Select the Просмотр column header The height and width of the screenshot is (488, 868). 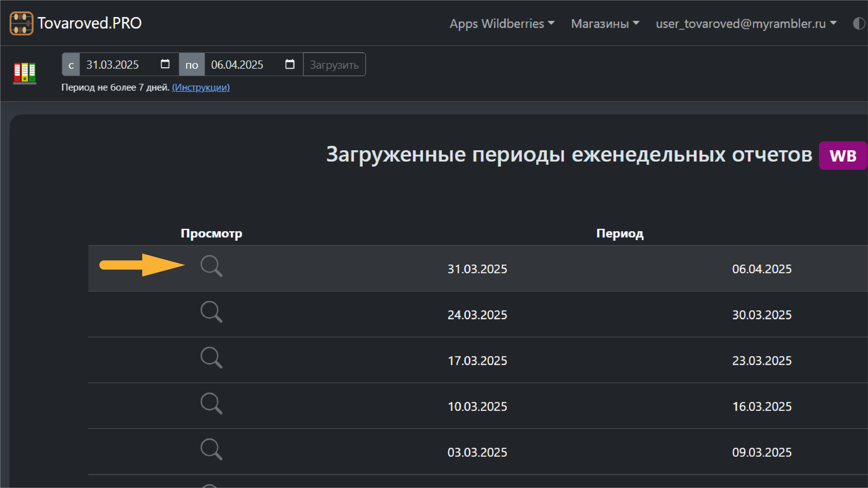point(211,233)
